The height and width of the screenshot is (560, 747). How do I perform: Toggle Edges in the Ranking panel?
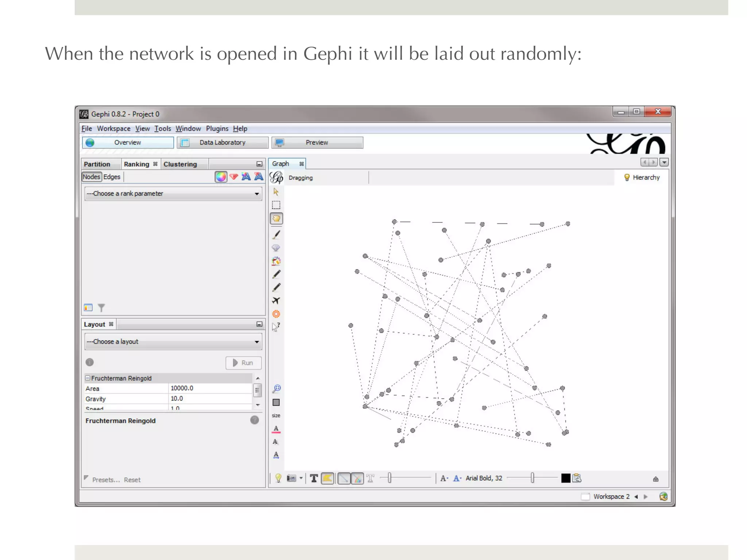[112, 177]
